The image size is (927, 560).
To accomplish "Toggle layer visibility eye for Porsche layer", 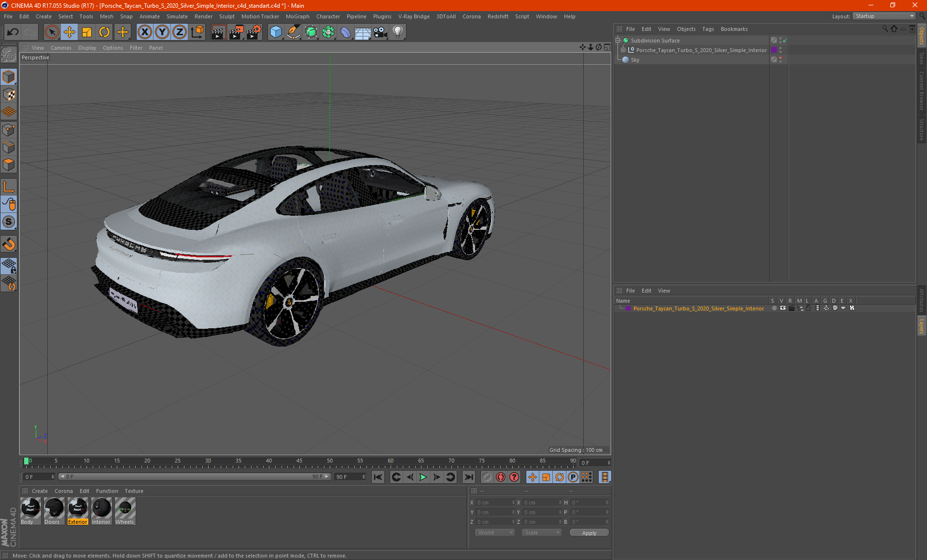I will pyautogui.click(x=783, y=308).
